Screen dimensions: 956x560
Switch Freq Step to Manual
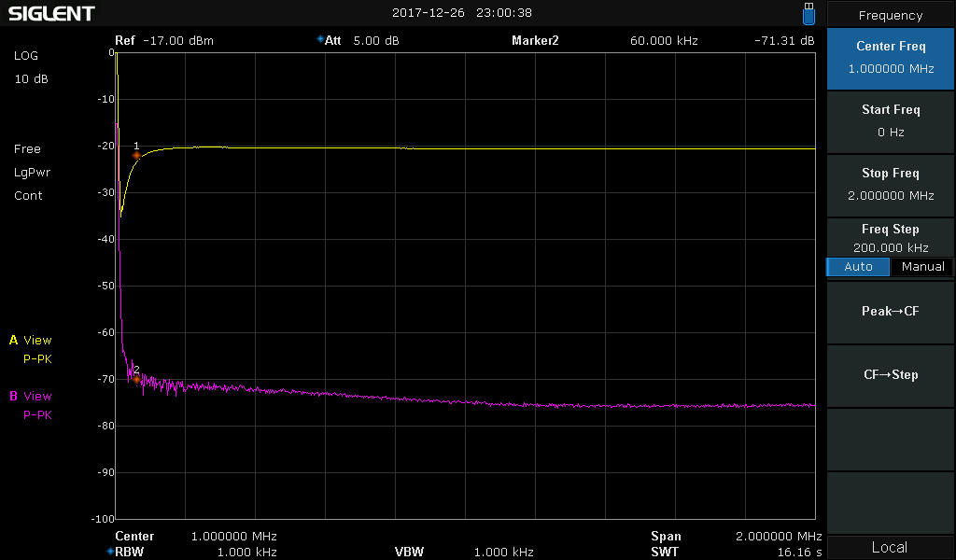922,267
